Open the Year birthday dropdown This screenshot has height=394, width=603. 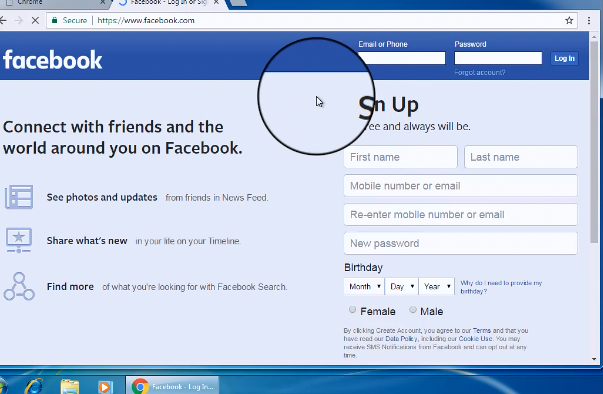437,286
